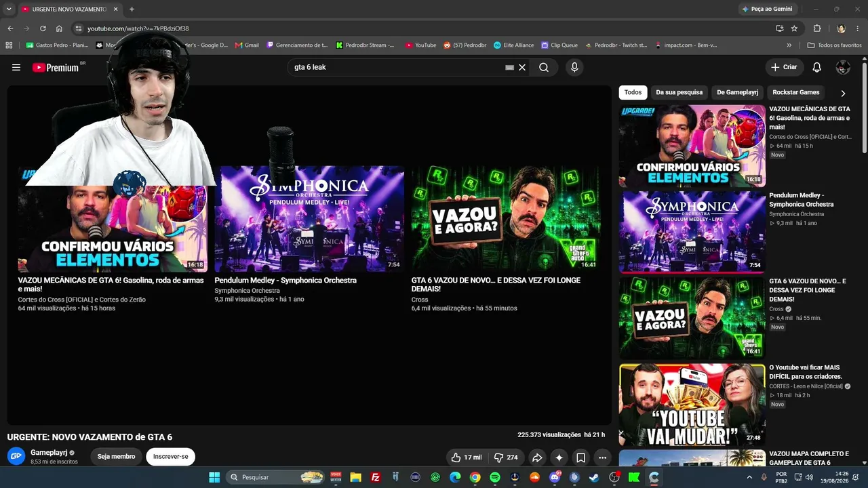Open the browser extensions puzzle icon

point(817,28)
